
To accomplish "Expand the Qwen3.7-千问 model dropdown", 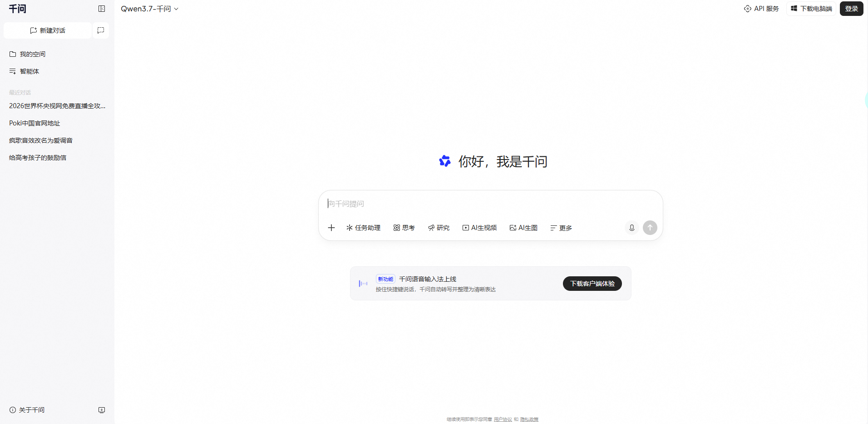I will [x=149, y=9].
